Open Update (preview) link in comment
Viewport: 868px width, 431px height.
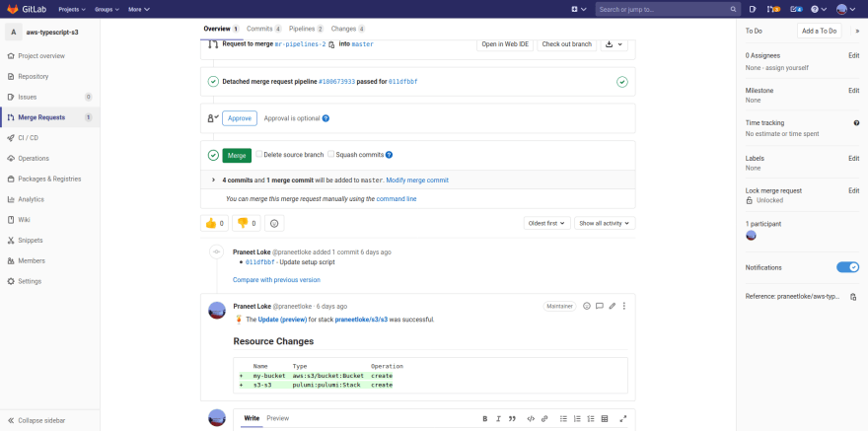click(282, 320)
